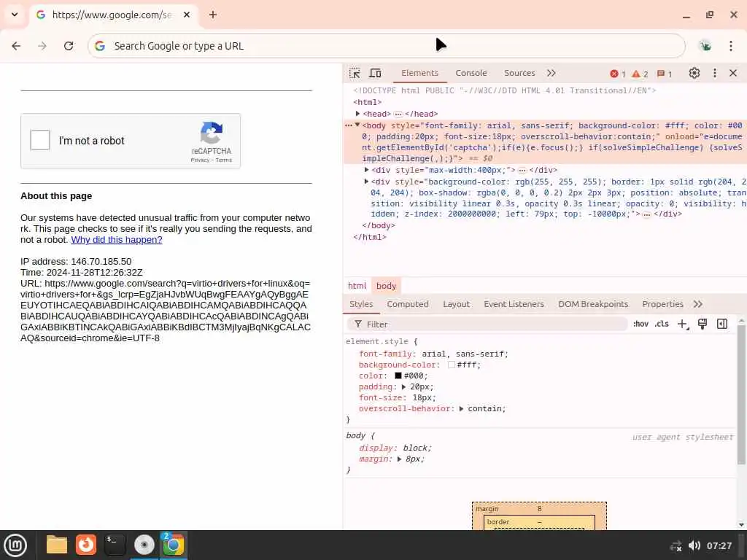Expand overscroll-behavior contain shorthand
The image size is (747, 560).
pos(461,408)
